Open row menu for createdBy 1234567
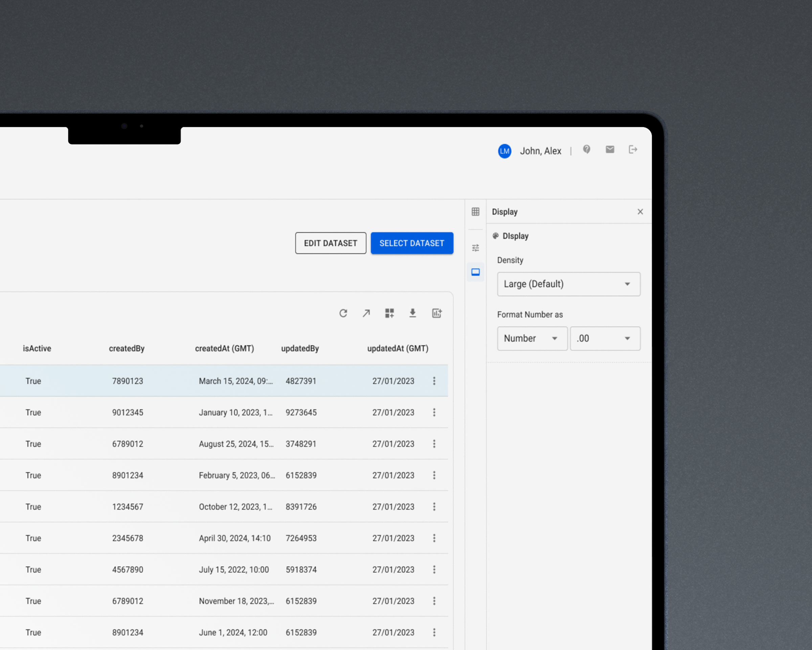The height and width of the screenshot is (650, 812). click(434, 507)
